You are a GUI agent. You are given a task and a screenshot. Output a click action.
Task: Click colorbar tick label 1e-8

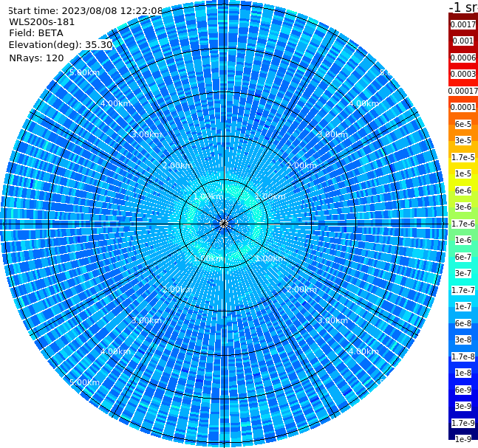pyautogui.click(x=463, y=373)
